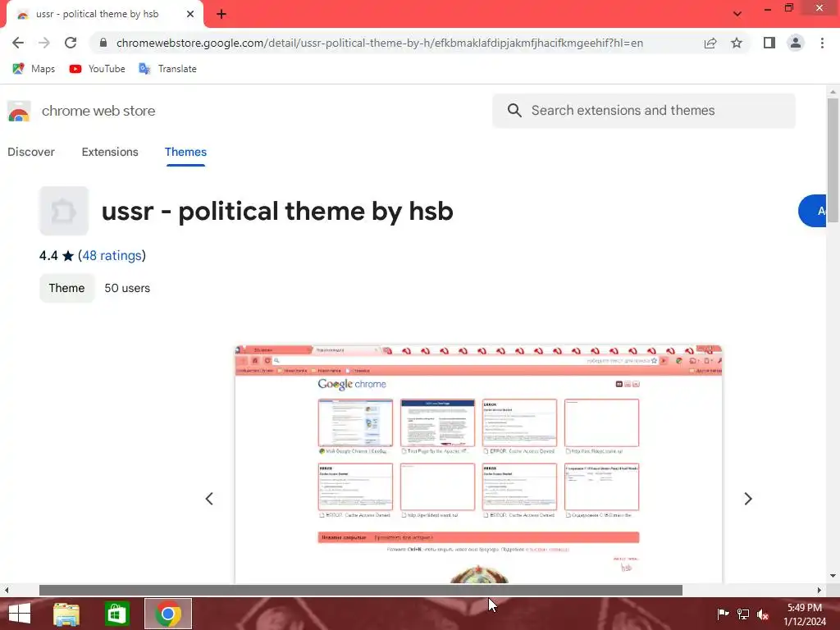This screenshot has width=840, height=630.
Task: Click the 4.4 star rating
Action: [57, 256]
